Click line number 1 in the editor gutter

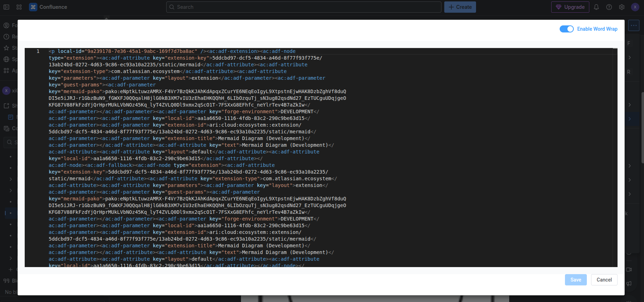coord(38,52)
